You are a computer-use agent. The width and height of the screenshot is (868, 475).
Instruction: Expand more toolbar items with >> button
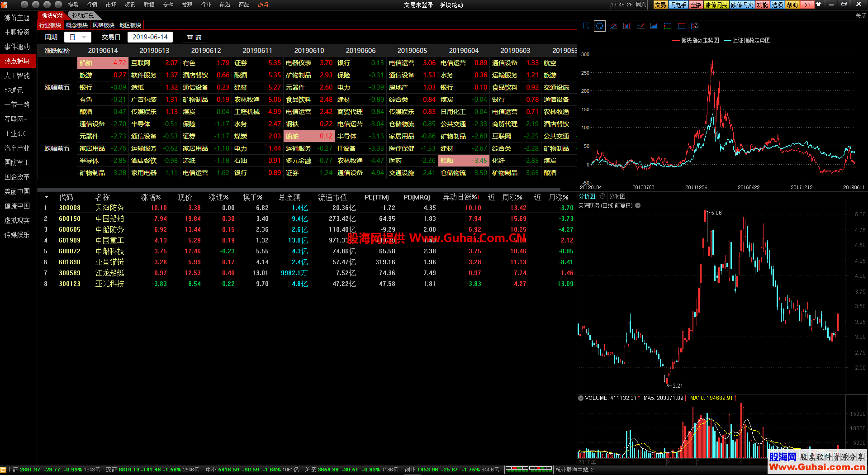[807, 5]
